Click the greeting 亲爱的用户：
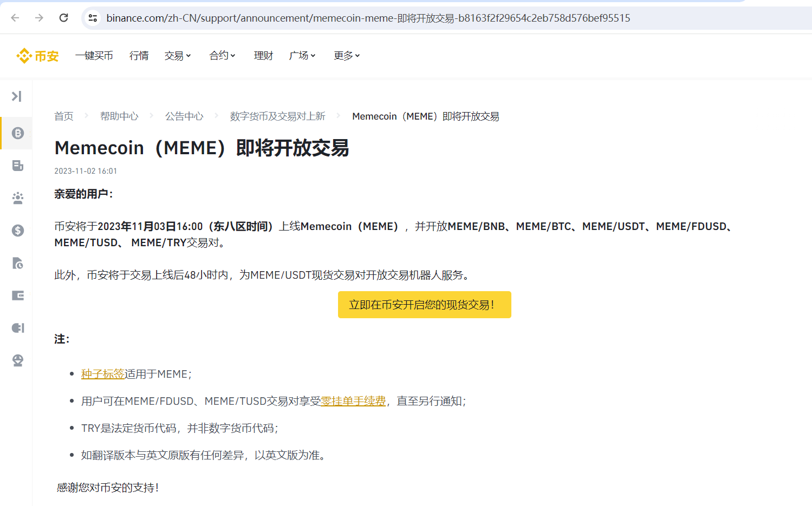 [x=83, y=194]
